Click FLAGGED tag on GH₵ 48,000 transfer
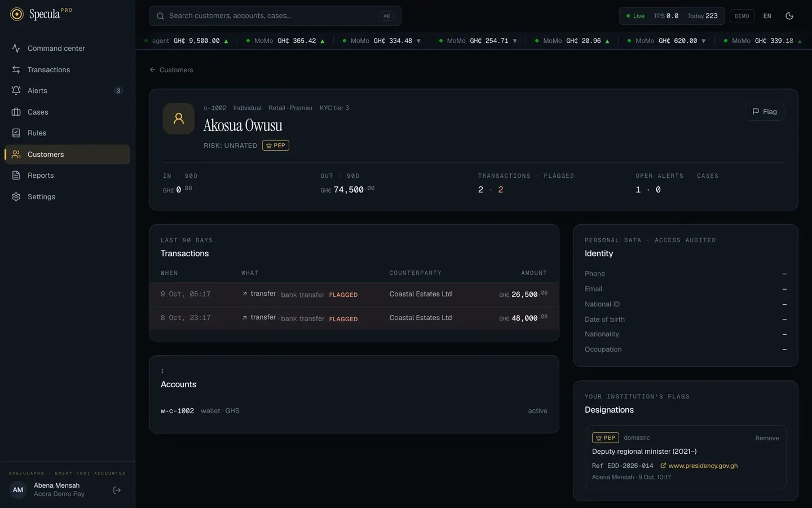Viewport: 812px width, 508px height. coord(343,319)
